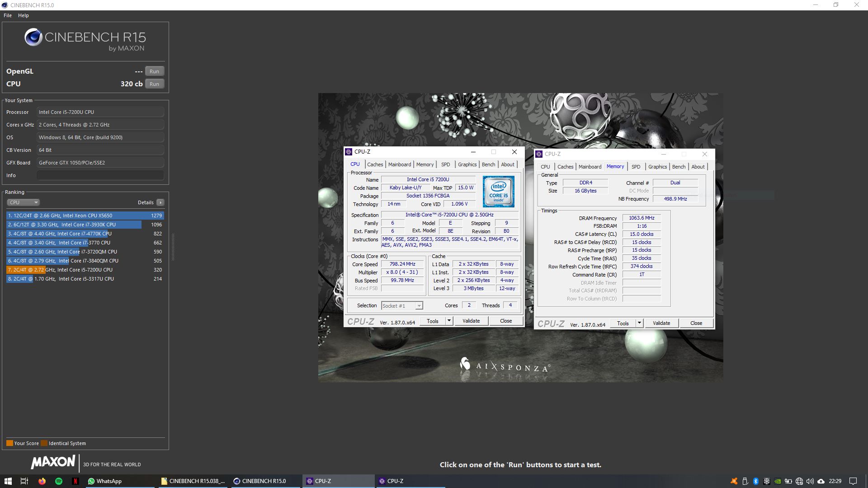Open the CPU ranking type dropdown
This screenshot has width=868, height=488.
coord(24,202)
